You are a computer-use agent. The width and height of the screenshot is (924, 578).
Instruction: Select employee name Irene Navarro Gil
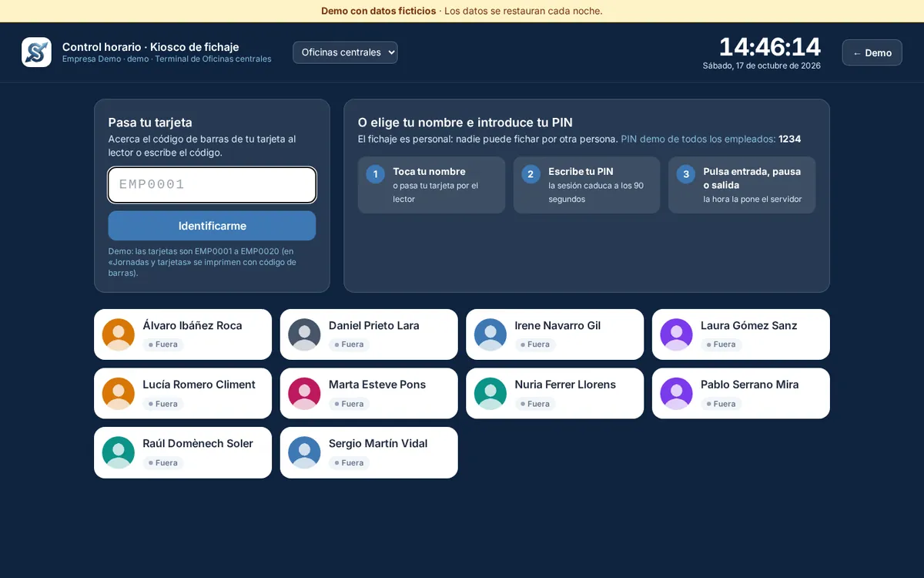557,325
